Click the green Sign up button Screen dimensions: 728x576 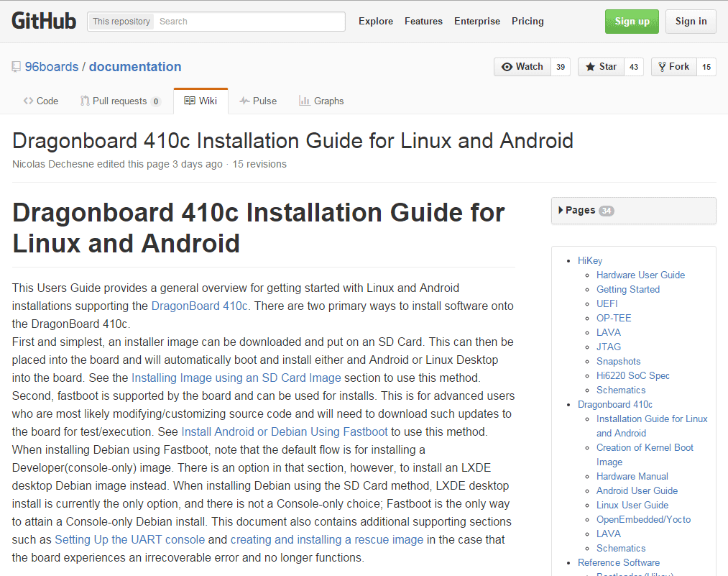(632, 22)
